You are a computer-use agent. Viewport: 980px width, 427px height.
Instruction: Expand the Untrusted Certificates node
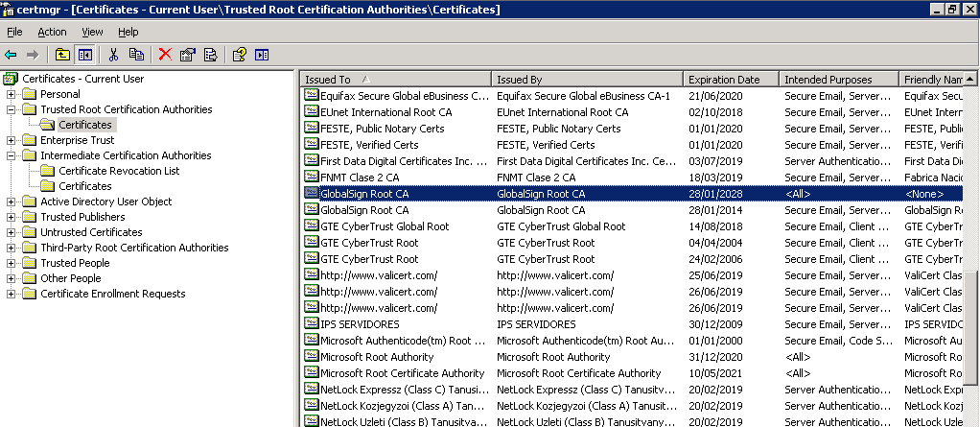coord(12,232)
